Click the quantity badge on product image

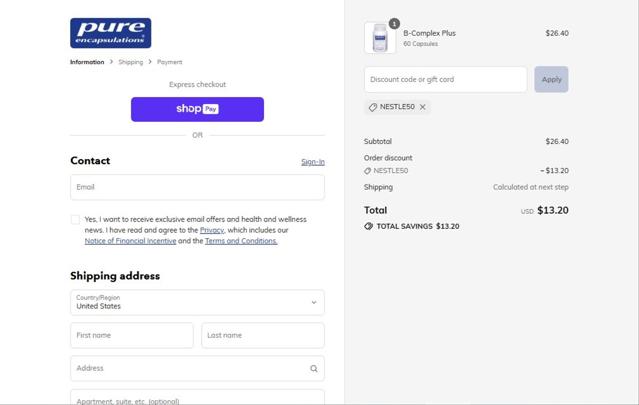[394, 24]
